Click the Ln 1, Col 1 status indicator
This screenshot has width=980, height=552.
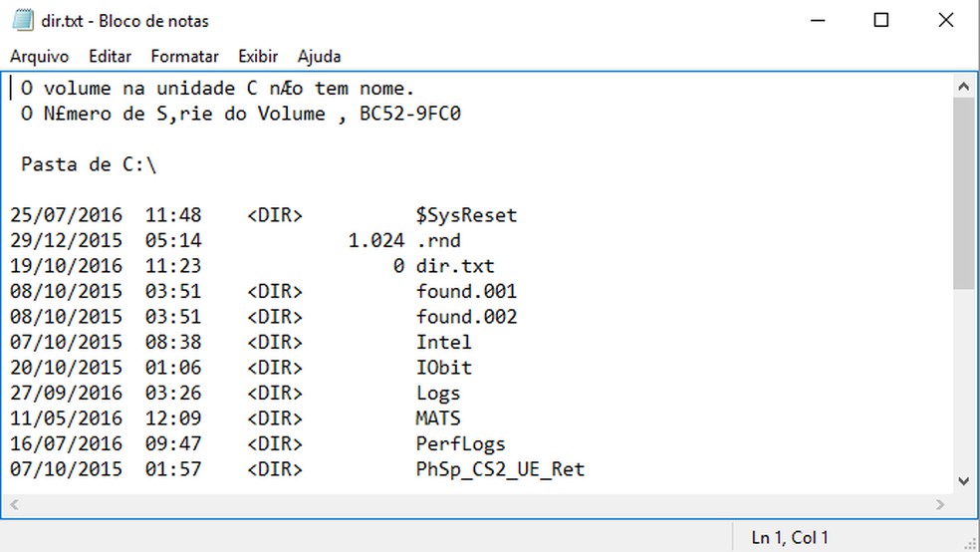click(x=790, y=538)
